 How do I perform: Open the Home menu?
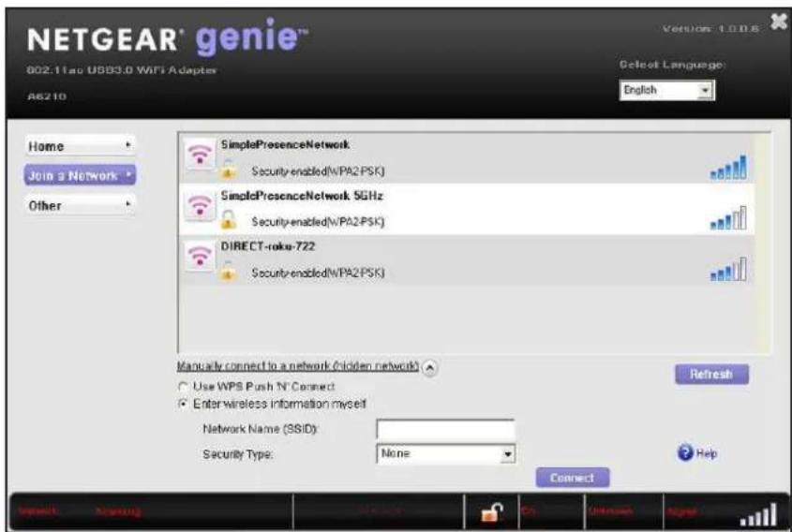pos(80,146)
